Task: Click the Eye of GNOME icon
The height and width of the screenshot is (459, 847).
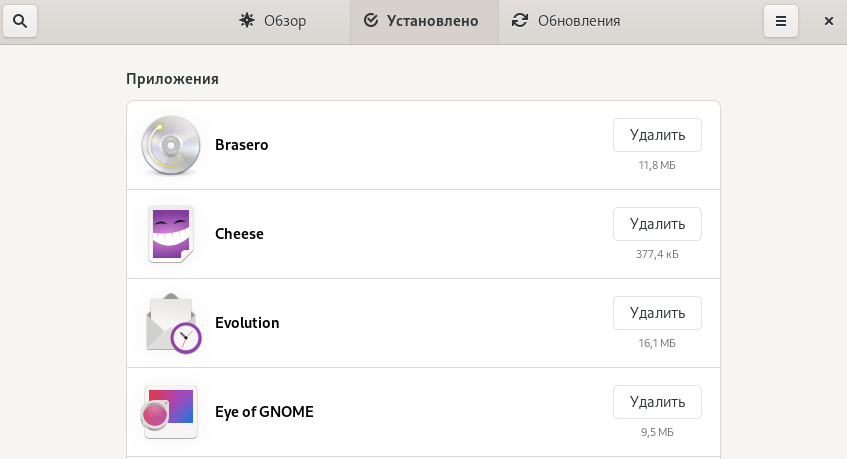Action: click(x=171, y=412)
